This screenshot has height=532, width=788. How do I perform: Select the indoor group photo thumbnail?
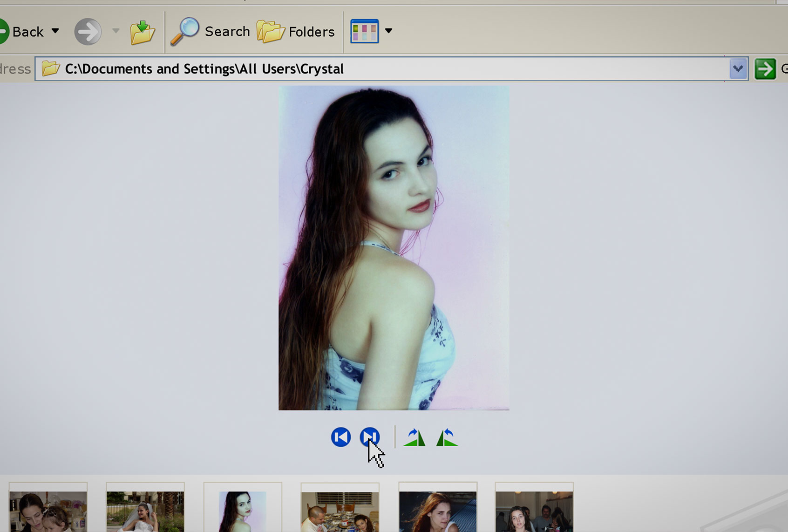pyautogui.click(x=534, y=508)
